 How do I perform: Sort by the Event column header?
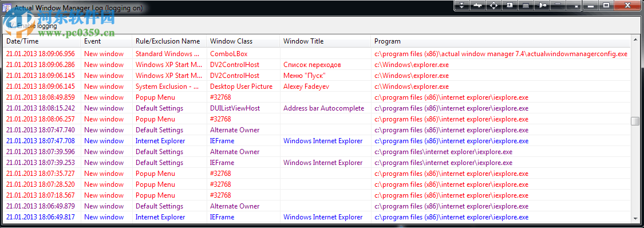(x=107, y=41)
